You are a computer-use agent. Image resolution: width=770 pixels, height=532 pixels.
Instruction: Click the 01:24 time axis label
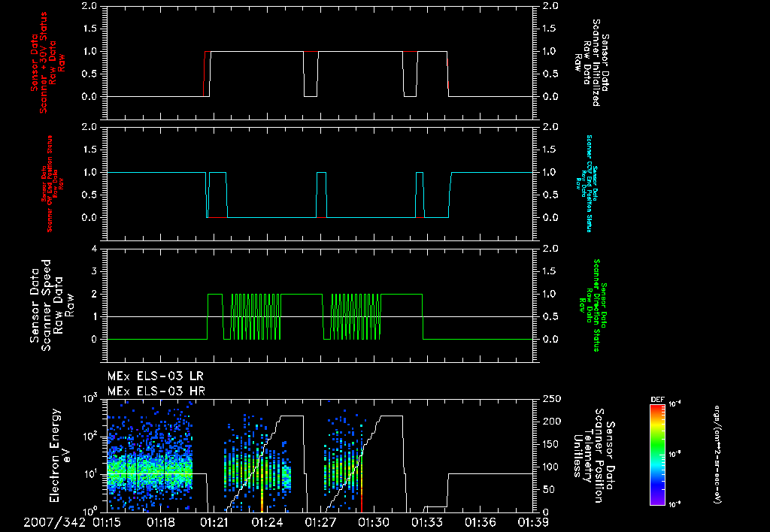tap(267, 523)
